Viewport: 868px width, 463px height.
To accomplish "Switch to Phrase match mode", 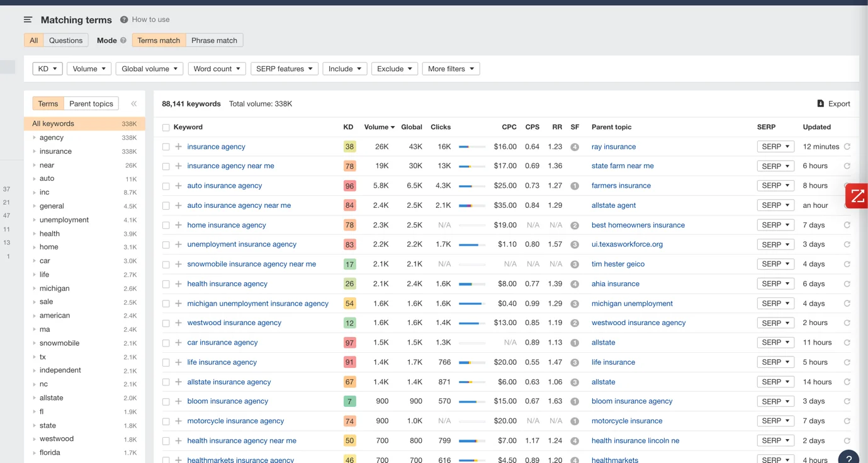I will point(214,40).
